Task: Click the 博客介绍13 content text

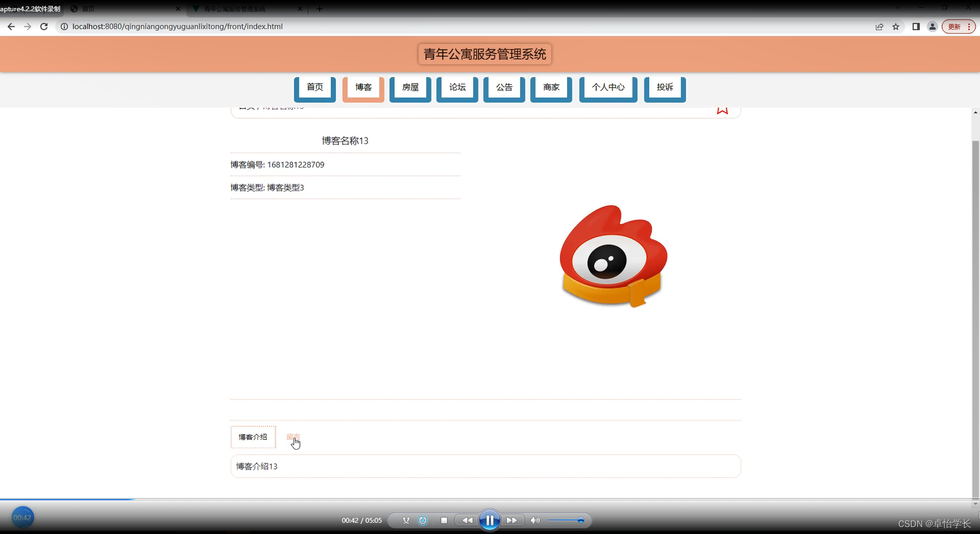Action: (257, 466)
